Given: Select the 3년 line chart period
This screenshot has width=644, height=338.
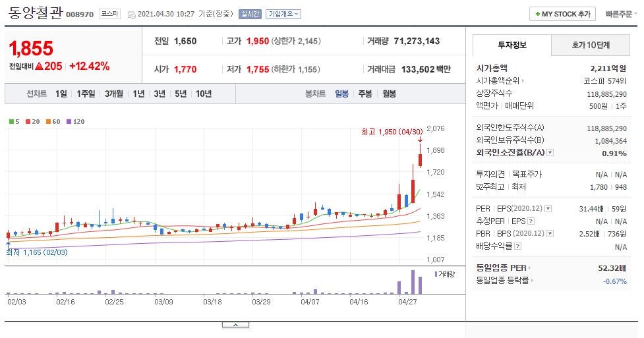Looking at the screenshot, I should point(160,94).
